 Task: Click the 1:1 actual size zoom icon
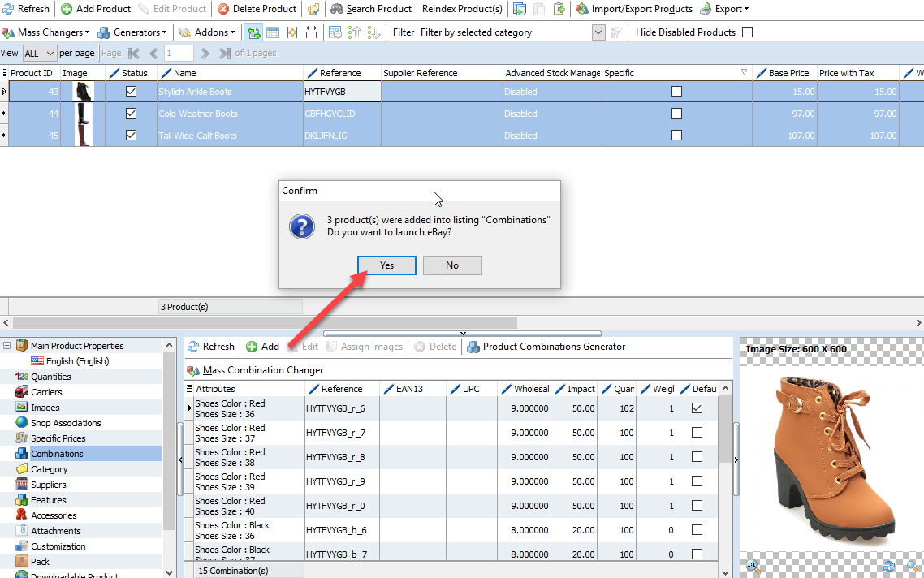753,566
